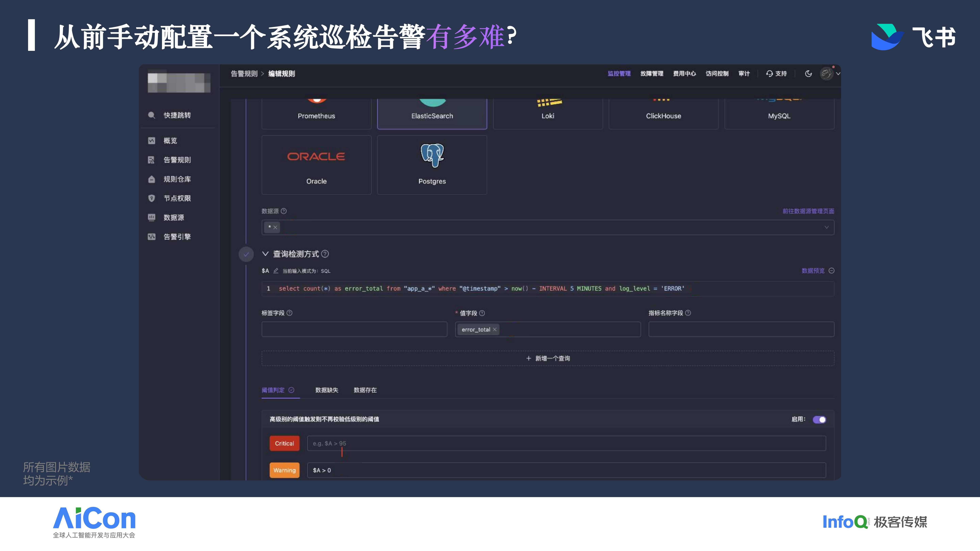This screenshot has height=551, width=980.
Task: Click the minus circle icon beside 数据预览
Action: [x=832, y=271]
